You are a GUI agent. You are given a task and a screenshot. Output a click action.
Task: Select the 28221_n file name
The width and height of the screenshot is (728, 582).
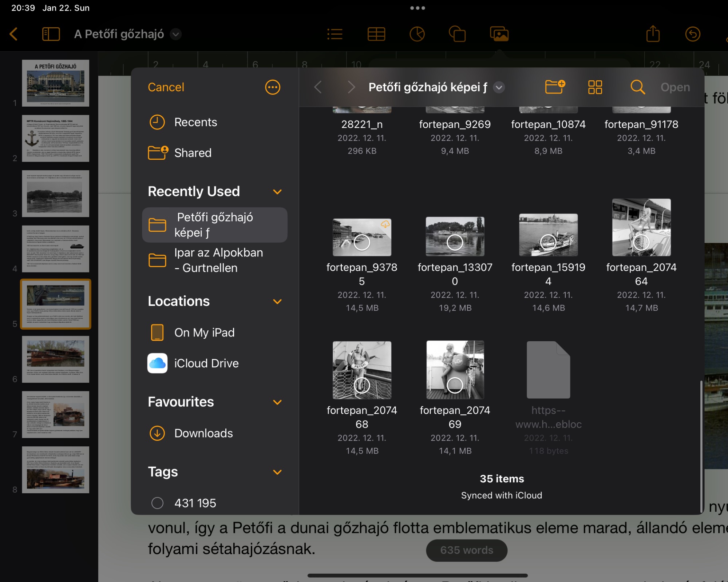pyautogui.click(x=362, y=124)
